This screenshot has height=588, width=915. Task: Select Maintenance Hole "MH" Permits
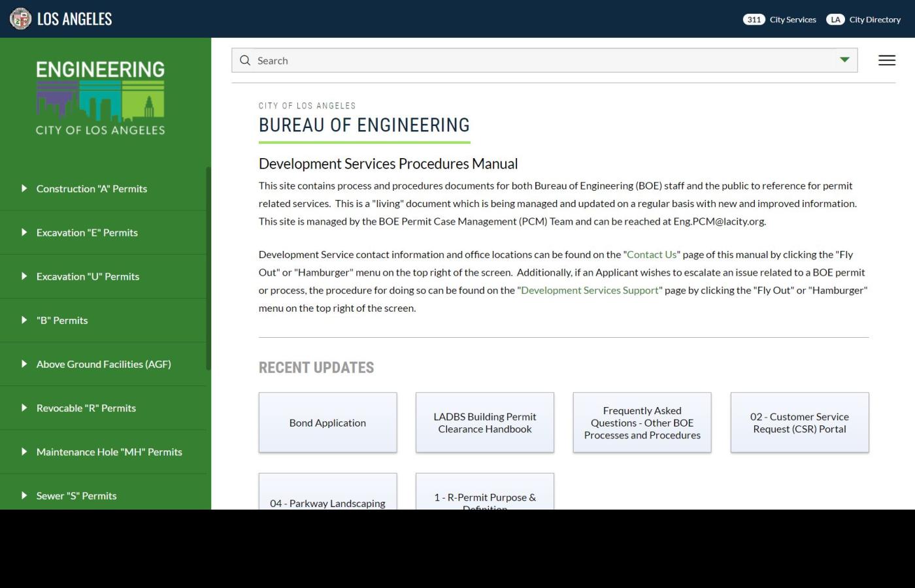pyautogui.click(x=109, y=451)
